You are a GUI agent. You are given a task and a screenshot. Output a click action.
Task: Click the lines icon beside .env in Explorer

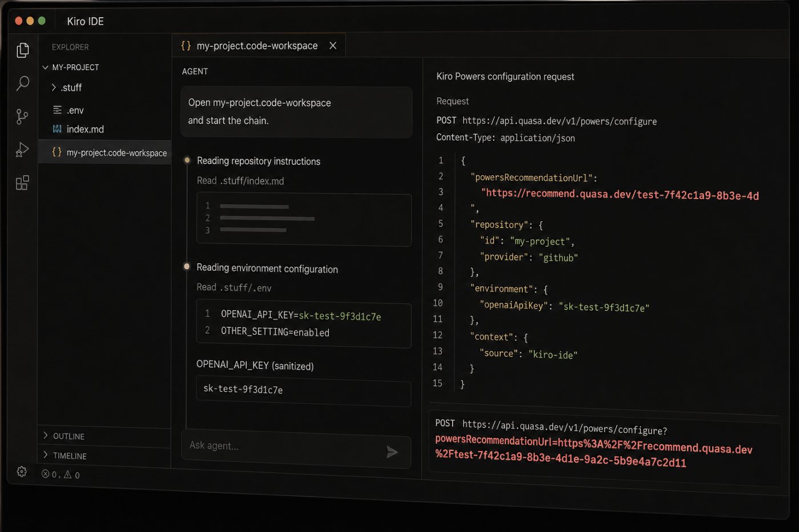pyautogui.click(x=57, y=109)
